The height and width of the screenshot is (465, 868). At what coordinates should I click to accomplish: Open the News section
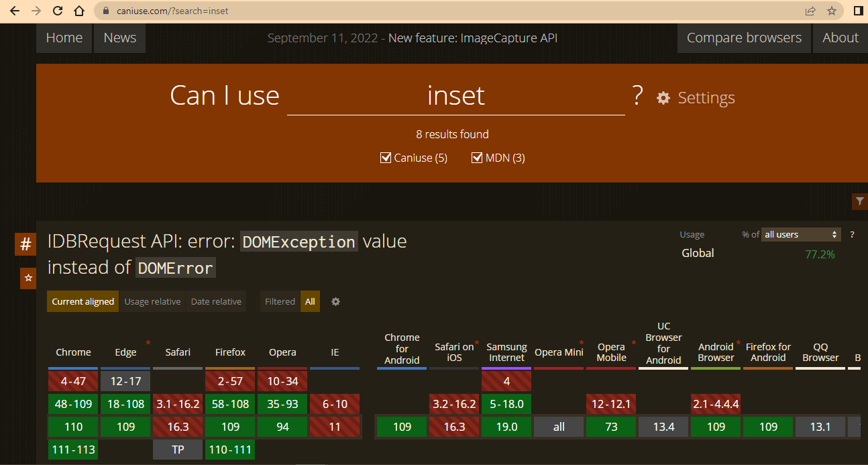(119, 38)
